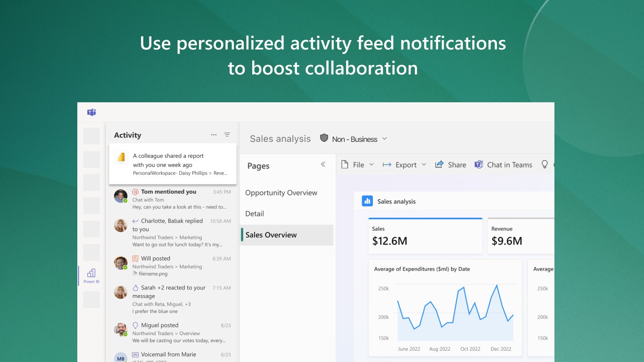
Task: Click the Sales analysis bar chart icon
Action: [367, 201]
